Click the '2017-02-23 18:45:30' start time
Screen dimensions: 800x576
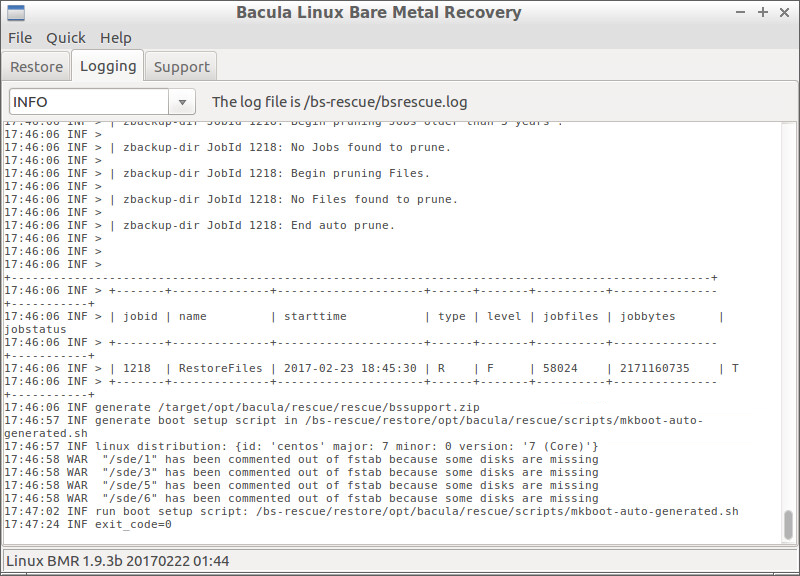tap(350, 368)
